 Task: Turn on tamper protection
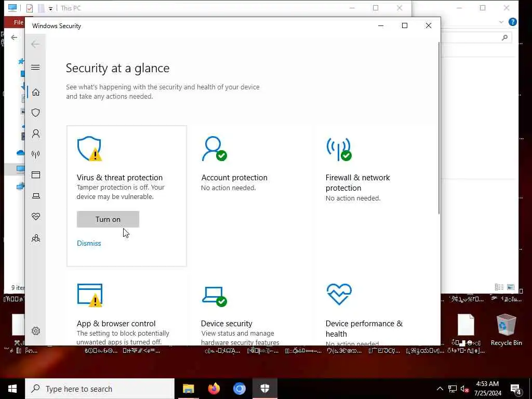point(108,219)
